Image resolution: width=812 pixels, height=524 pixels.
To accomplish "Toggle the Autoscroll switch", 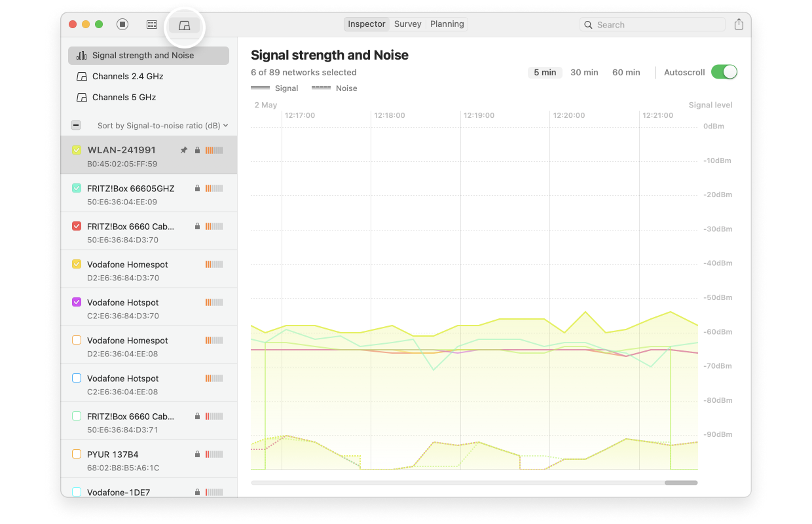I will (724, 72).
